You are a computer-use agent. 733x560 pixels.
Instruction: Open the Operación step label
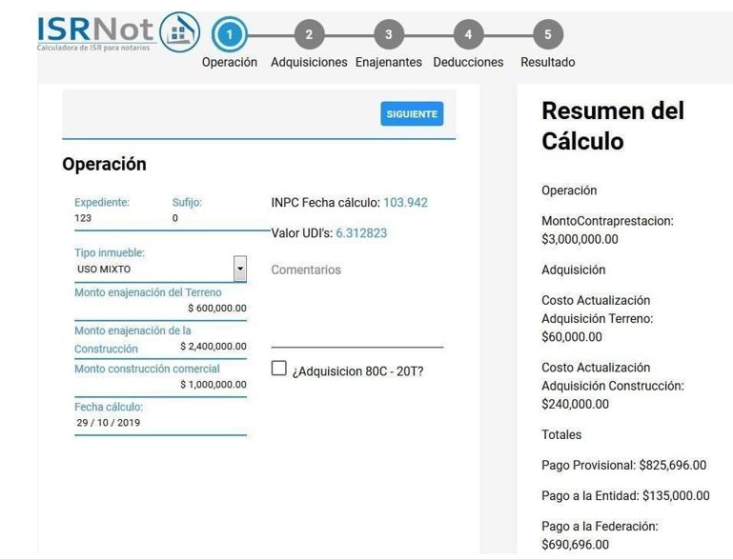coord(230,62)
